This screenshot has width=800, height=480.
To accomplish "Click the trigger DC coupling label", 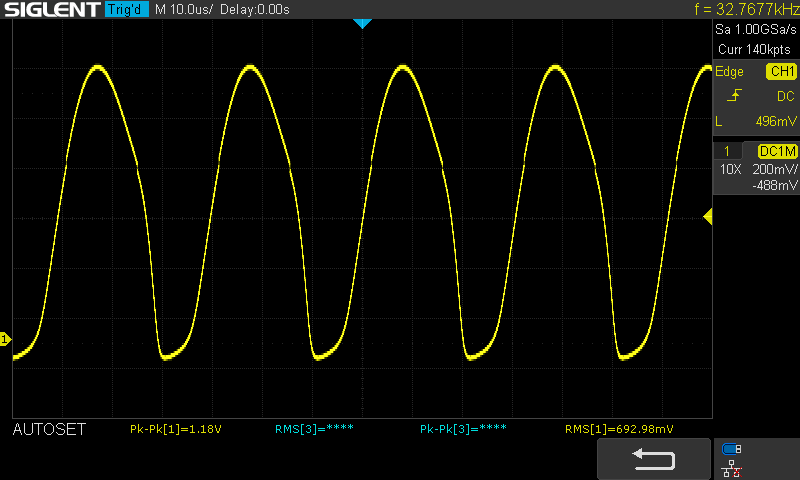I will 786,96.
